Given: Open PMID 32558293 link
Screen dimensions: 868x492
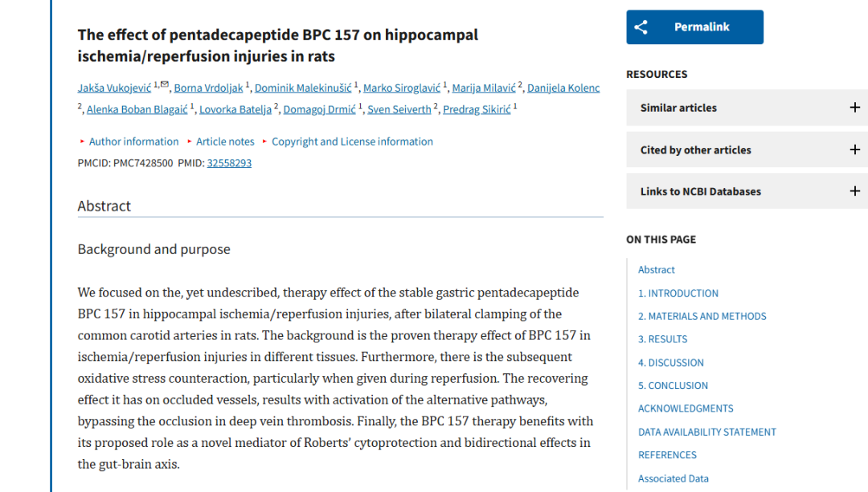Looking at the screenshot, I should tap(229, 162).
